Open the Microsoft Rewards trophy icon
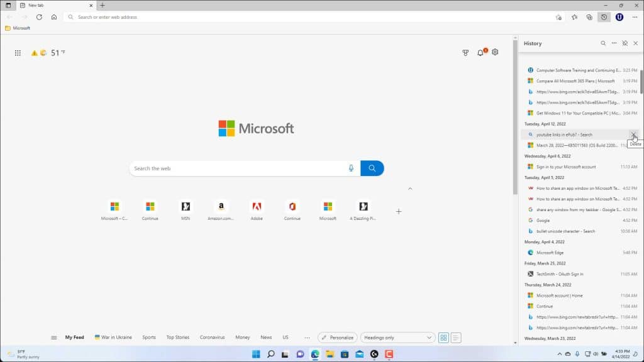The image size is (644, 362). [465, 53]
